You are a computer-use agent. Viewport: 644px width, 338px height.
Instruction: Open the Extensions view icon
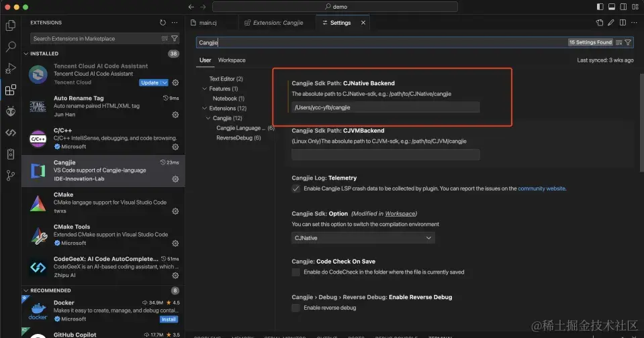11,90
